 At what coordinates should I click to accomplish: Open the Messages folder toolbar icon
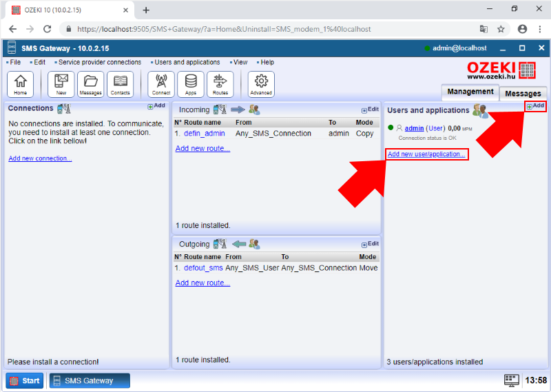(x=91, y=84)
